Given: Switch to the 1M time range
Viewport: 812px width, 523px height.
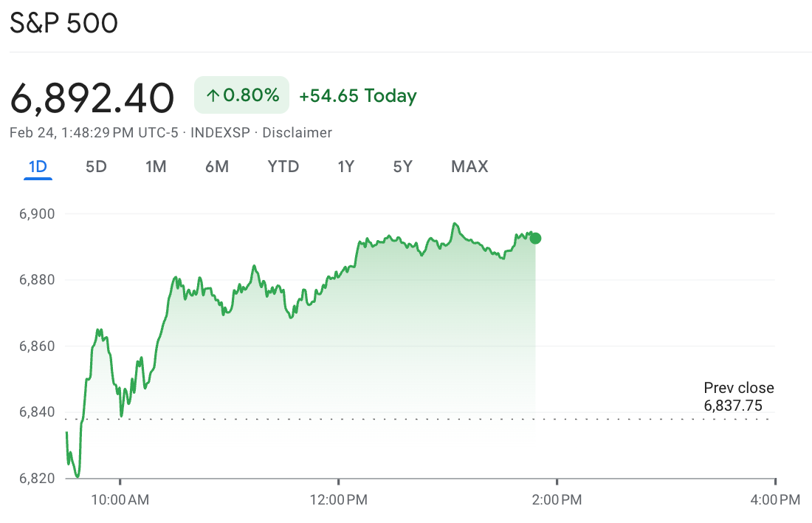Looking at the screenshot, I should [x=156, y=167].
